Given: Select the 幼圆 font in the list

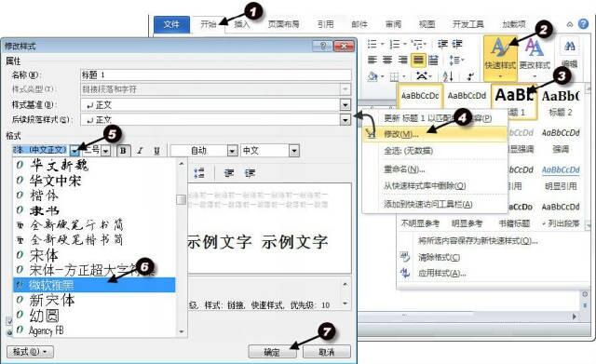Looking at the screenshot, I should 94,316.
